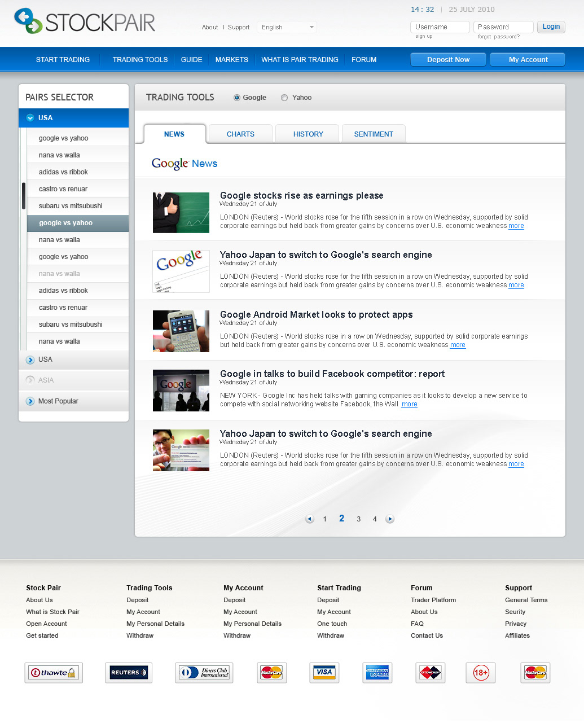Open MARKETS in the navigation bar
The height and width of the screenshot is (728, 584).
coord(232,60)
